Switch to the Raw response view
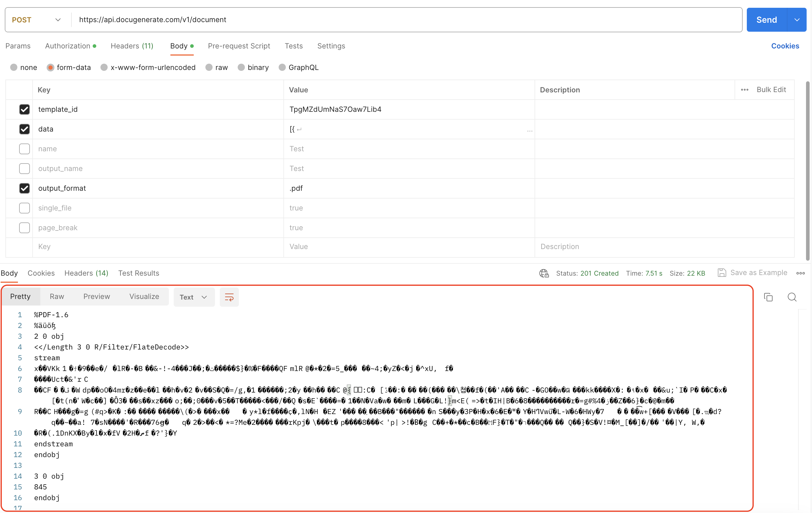The width and height of the screenshot is (812, 513). coord(57,297)
